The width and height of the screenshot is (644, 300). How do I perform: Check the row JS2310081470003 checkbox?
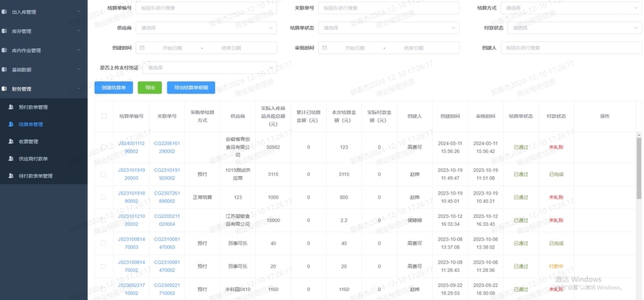point(104,243)
